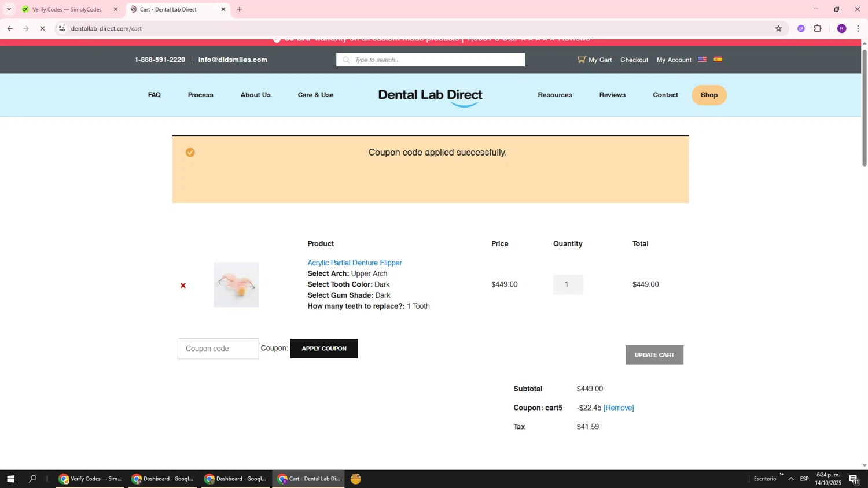Click phone number 1-888-591-2220
The width and height of the screenshot is (868, 488).
tap(160, 60)
